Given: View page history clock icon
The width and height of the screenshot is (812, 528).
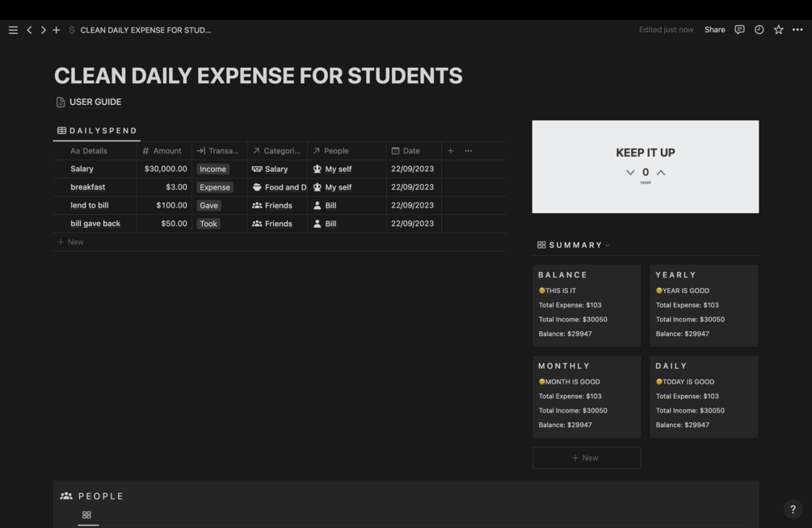Looking at the screenshot, I should coord(759,30).
